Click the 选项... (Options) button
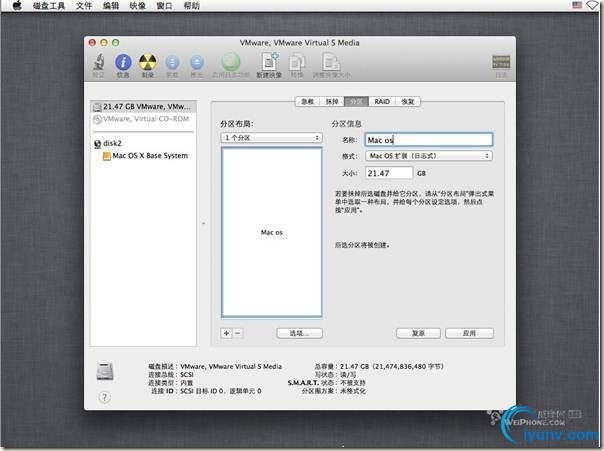This screenshot has height=451, width=604. click(x=299, y=333)
